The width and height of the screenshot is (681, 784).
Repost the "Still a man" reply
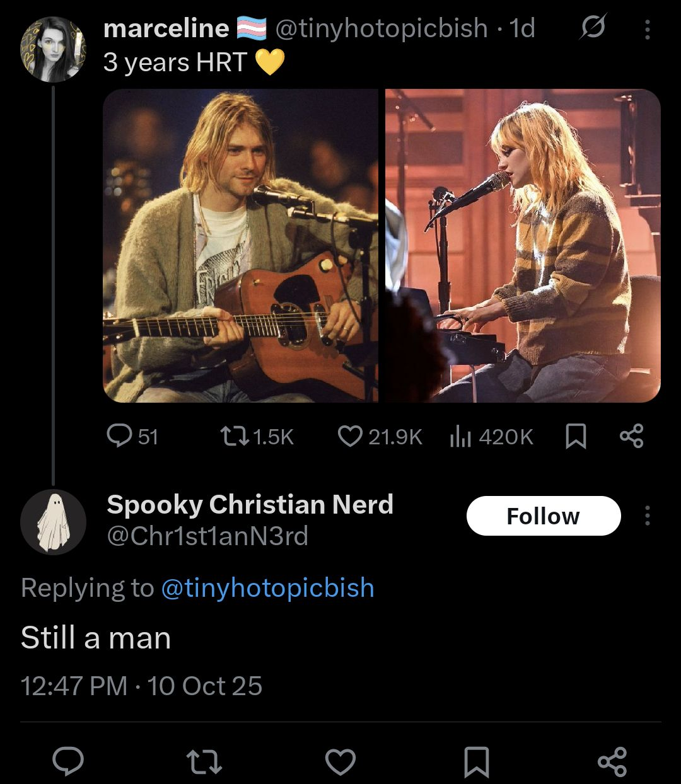(x=206, y=761)
